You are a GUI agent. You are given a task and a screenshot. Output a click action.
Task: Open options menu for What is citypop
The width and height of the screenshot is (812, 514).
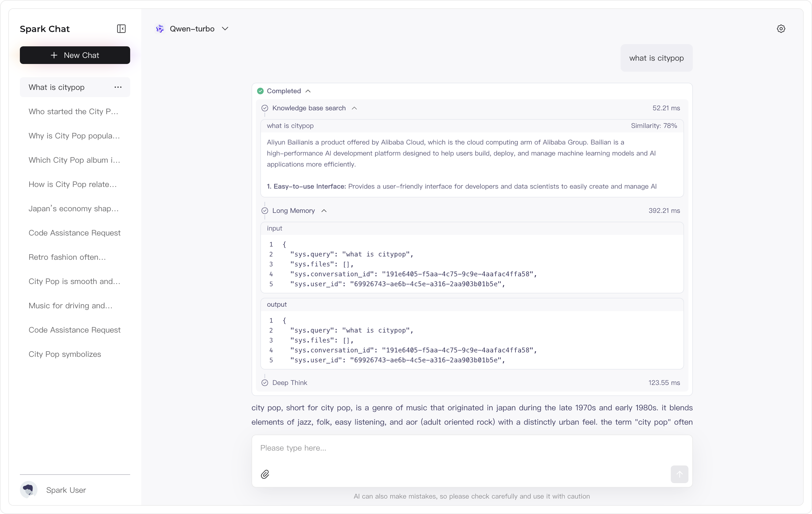pyautogui.click(x=118, y=87)
